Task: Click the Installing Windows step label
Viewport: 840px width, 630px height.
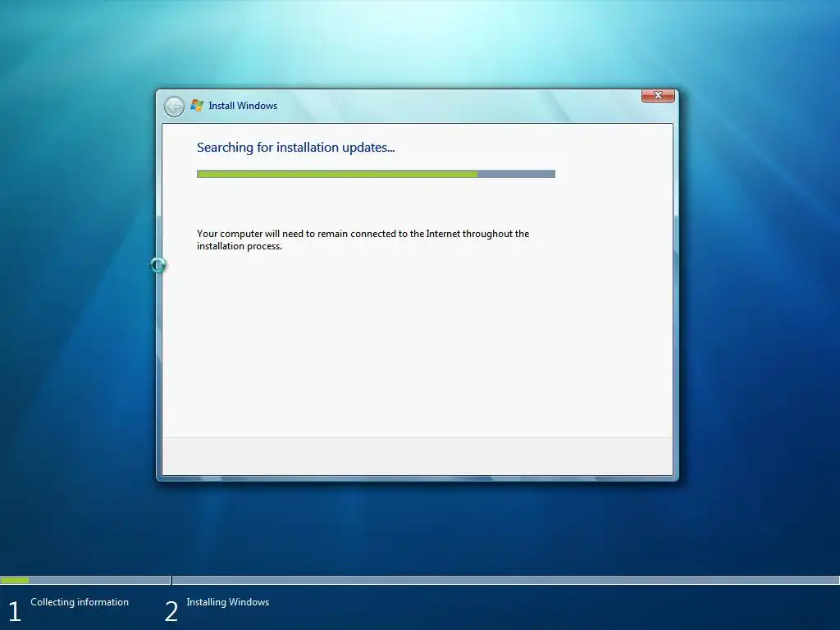Action: pos(228,602)
